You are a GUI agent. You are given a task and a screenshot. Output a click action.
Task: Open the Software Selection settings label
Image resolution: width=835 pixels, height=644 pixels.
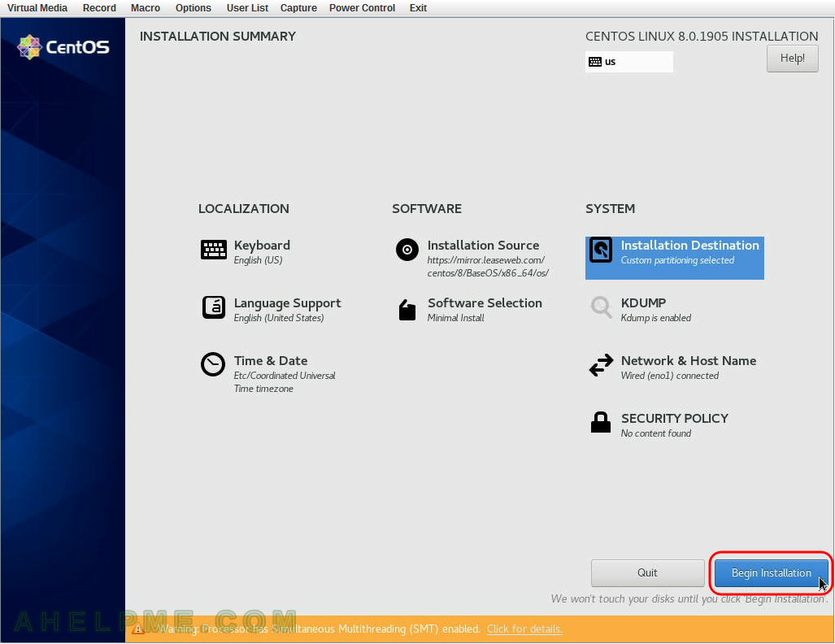(x=485, y=302)
